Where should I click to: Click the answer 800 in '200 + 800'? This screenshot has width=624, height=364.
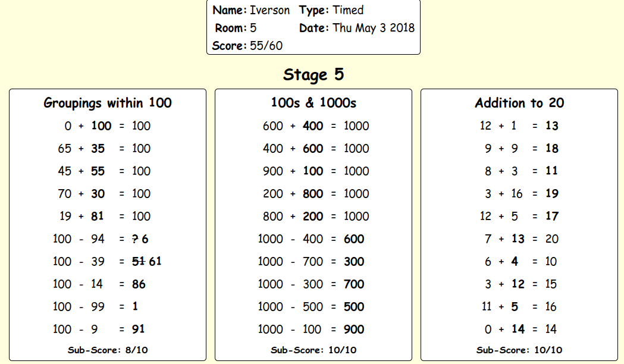[x=313, y=194]
